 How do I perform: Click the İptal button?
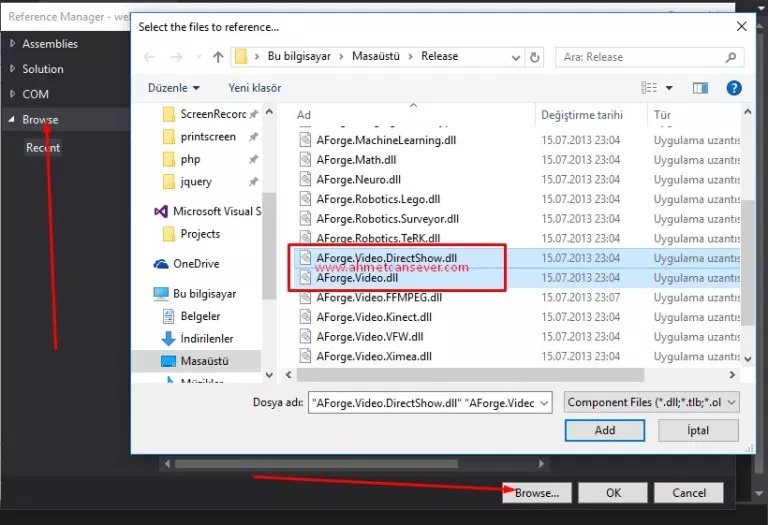coord(698,430)
